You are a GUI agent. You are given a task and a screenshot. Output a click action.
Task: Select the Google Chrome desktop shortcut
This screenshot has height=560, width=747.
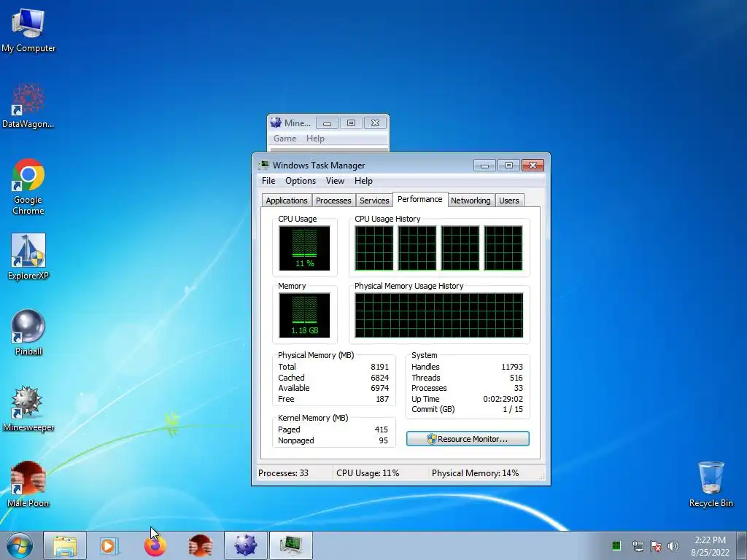tap(28, 187)
